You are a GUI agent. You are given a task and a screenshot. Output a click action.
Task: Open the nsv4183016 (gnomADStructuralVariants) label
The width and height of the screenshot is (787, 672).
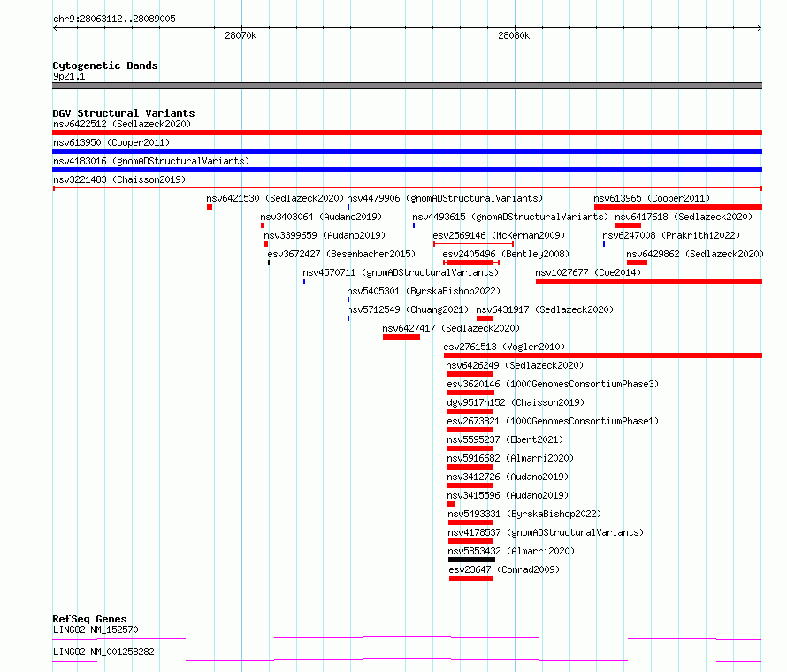[x=151, y=161]
